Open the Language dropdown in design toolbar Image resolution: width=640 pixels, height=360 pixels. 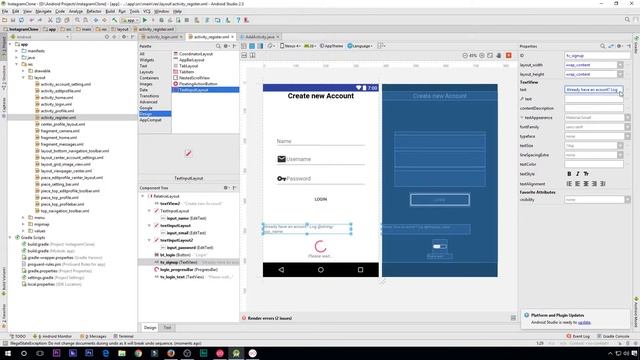coord(360,46)
